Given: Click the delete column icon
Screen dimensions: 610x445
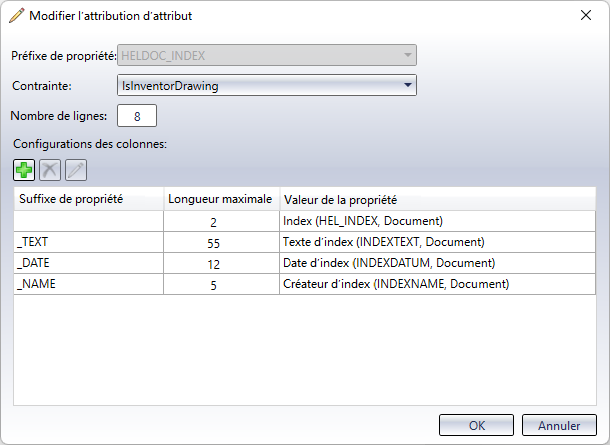Looking at the screenshot, I should (x=50, y=170).
